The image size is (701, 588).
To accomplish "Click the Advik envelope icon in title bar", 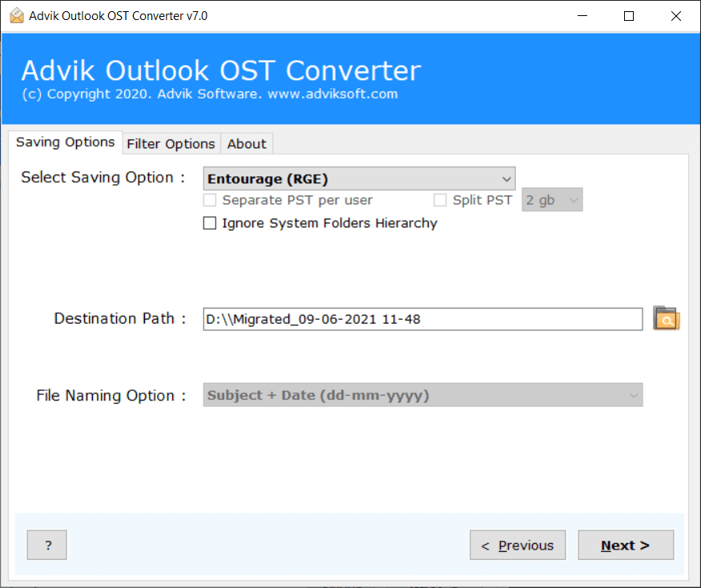I will (x=17, y=16).
